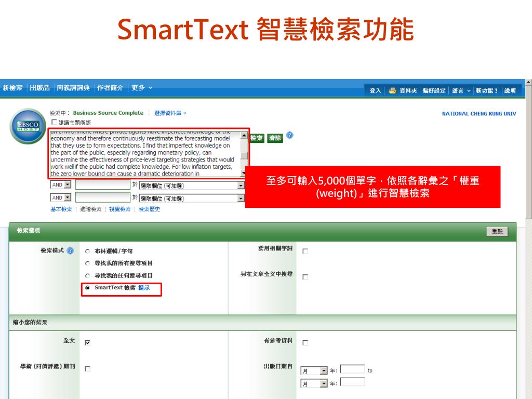This screenshot has height=399, width=532.
Task: Enable also search within full text checkbox
Action: point(305,277)
